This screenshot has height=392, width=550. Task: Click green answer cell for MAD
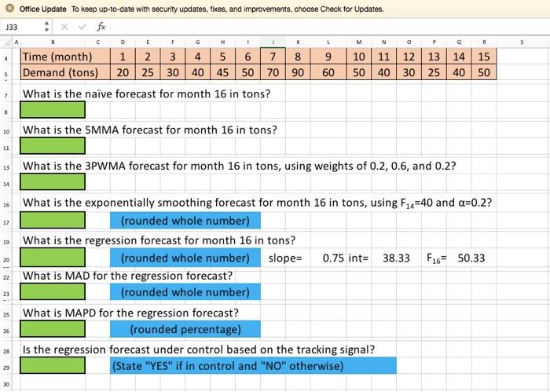pos(53,291)
